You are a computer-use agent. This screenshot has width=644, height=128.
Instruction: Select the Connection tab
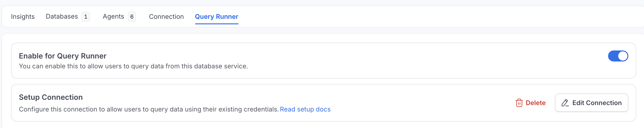(166, 17)
